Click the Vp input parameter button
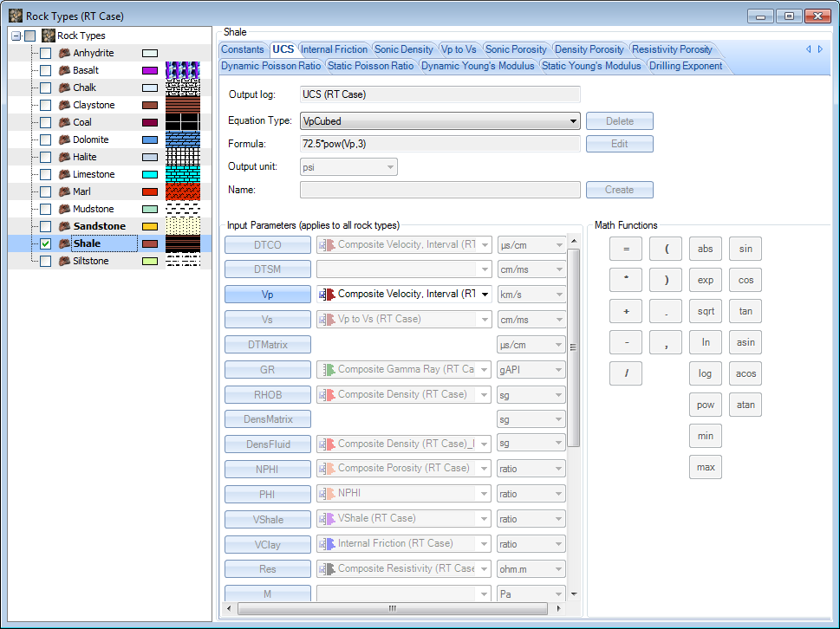840x629 pixels. [x=267, y=295]
